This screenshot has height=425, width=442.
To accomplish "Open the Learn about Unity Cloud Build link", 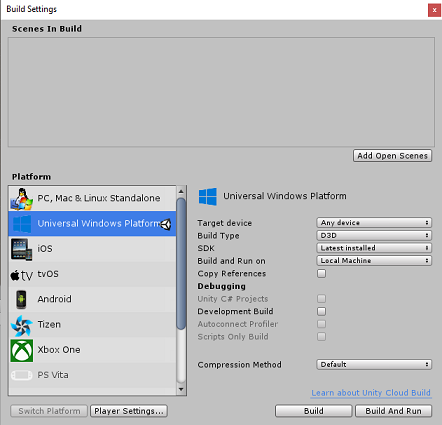I will (371, 393).
